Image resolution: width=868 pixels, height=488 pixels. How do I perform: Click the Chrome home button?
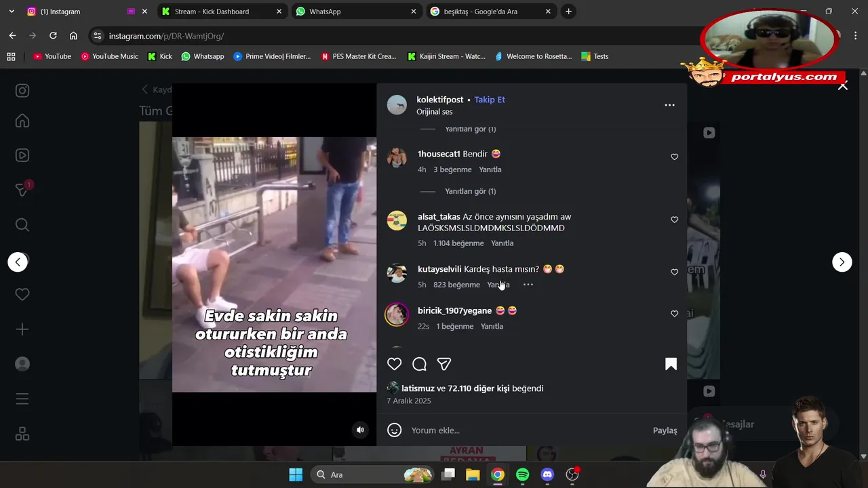tap(73, 36)
